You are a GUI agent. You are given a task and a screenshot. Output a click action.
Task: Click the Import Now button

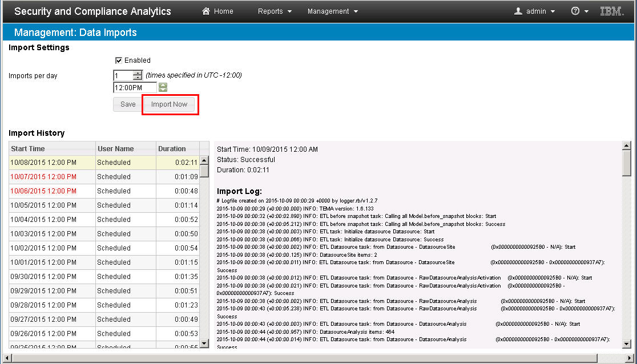169,104
